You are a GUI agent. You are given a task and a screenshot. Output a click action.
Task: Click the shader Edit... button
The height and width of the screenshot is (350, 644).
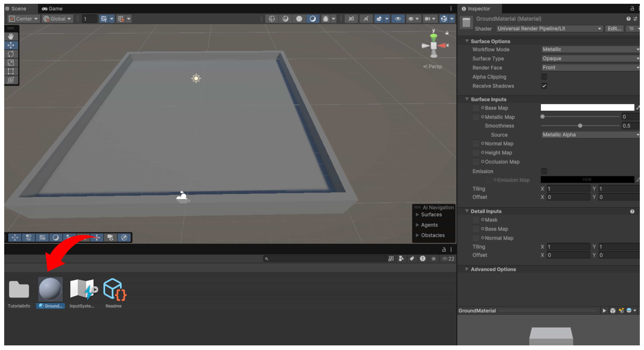pos(614,29)
